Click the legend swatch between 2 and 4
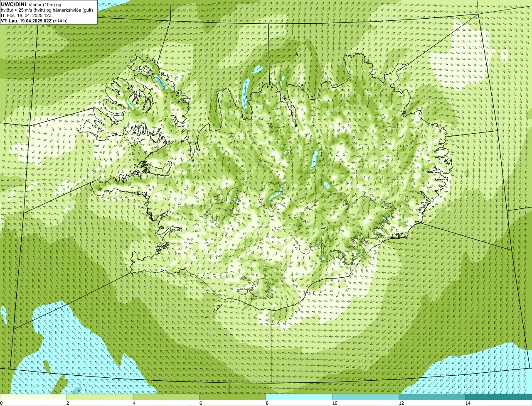The height and width of the screenshot is (406, 532). click(x=100, y=397)
